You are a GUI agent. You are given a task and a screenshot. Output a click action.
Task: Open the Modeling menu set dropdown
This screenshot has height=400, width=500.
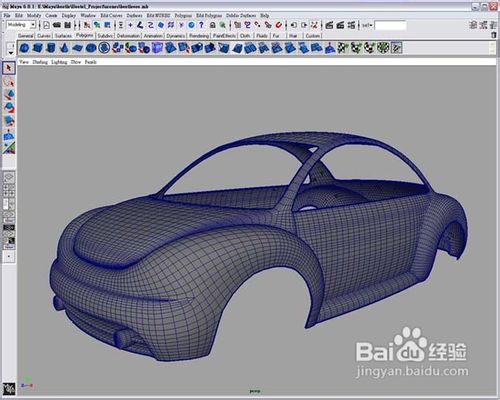pos(21,25)
